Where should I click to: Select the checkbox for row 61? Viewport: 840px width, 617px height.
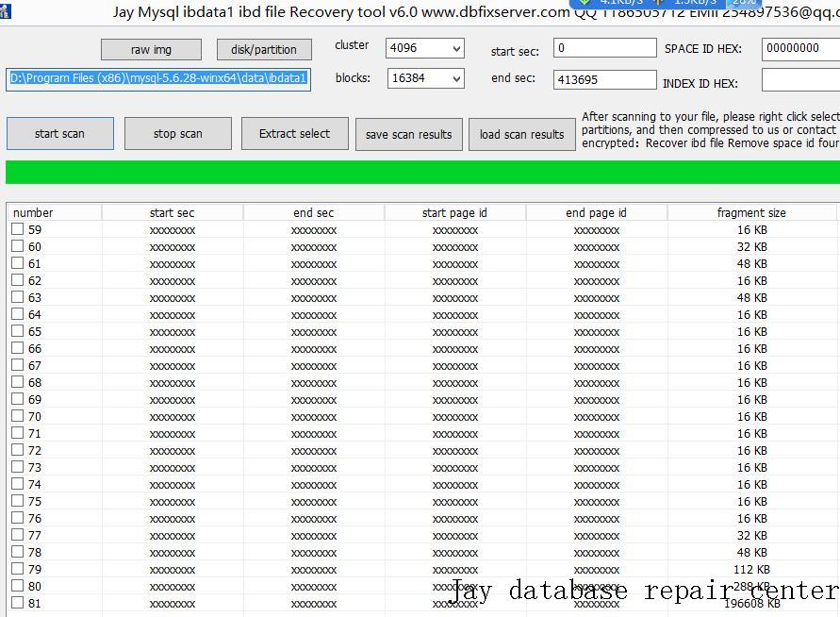pos(18,263)
